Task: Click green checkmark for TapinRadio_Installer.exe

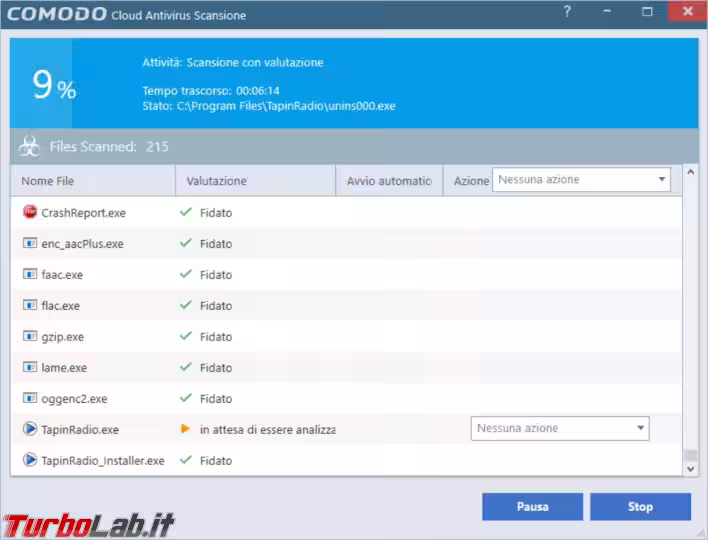Action: tap(186, 460)
